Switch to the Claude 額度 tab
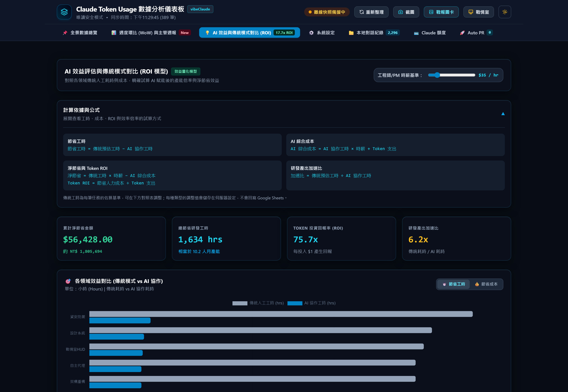The width and height of the screenshot is (568, 392). (x=430, y=33)
